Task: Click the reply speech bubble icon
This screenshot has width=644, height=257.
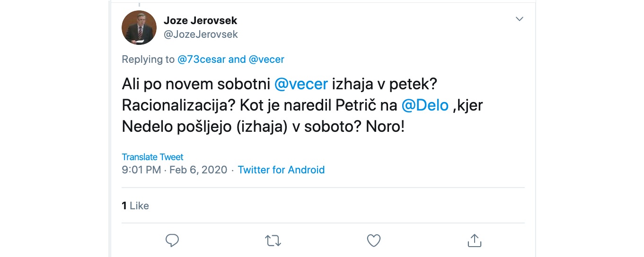Action: (172, 240)
